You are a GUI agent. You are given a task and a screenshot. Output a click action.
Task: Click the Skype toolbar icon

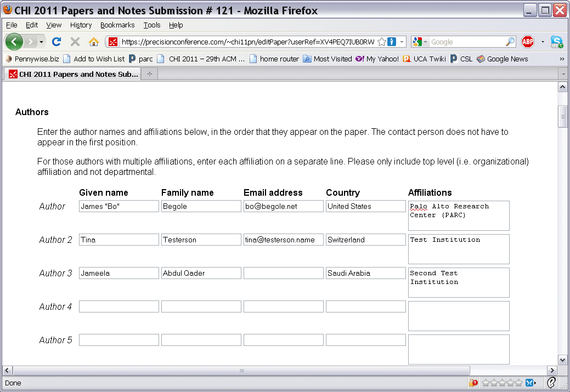[x=556, y=42]
